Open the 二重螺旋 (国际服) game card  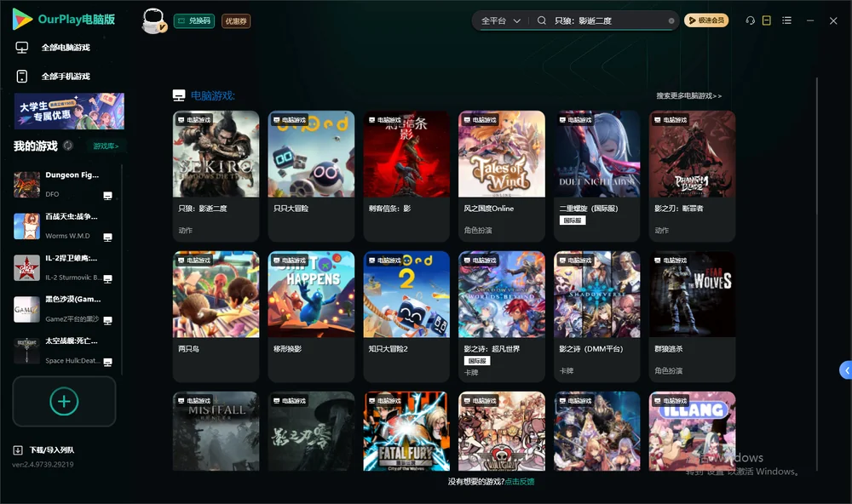pos(596,176)
